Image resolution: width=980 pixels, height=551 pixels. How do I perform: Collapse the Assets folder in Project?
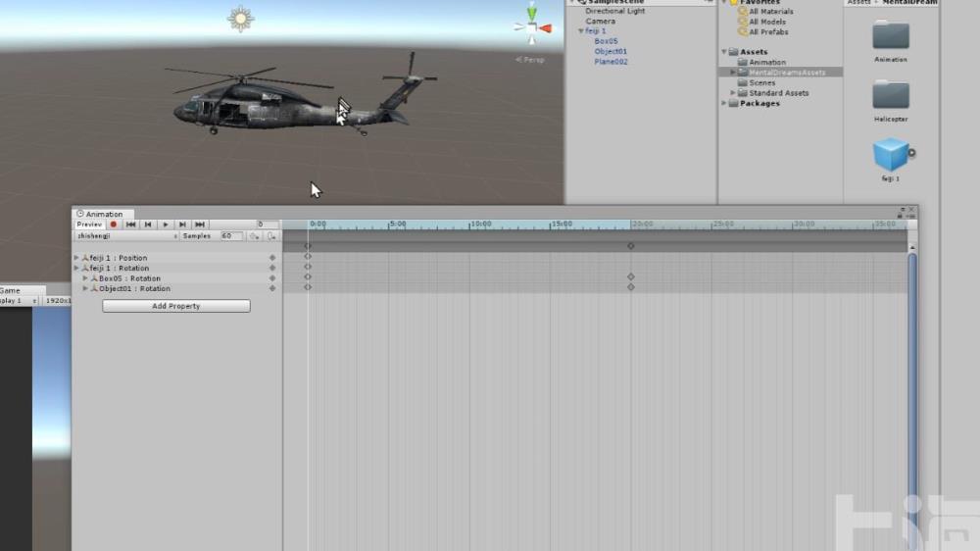[724, 52]
